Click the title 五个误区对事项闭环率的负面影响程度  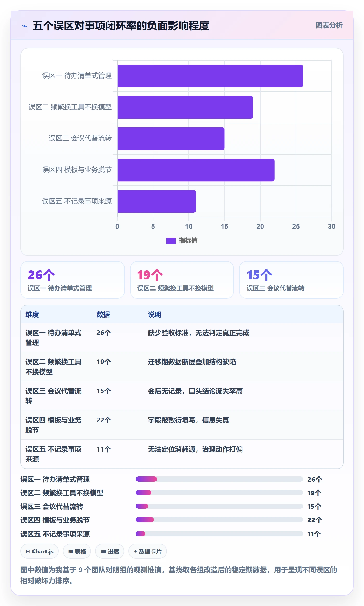121,25
